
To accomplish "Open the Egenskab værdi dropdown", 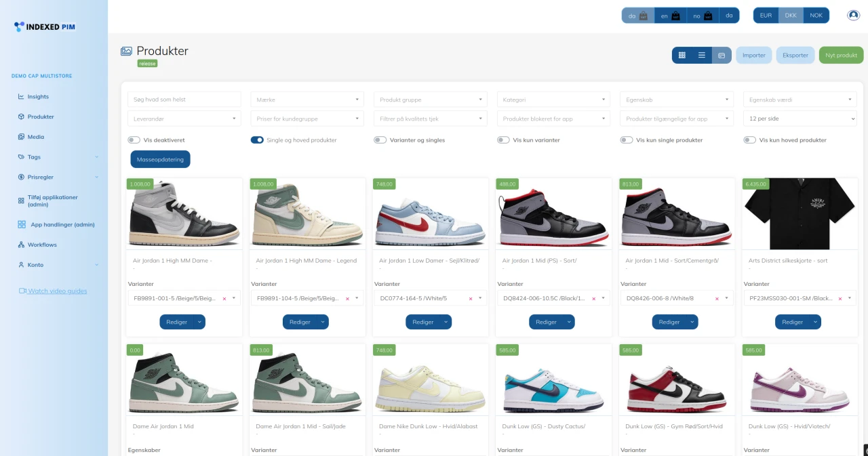I will pos(800,100).
